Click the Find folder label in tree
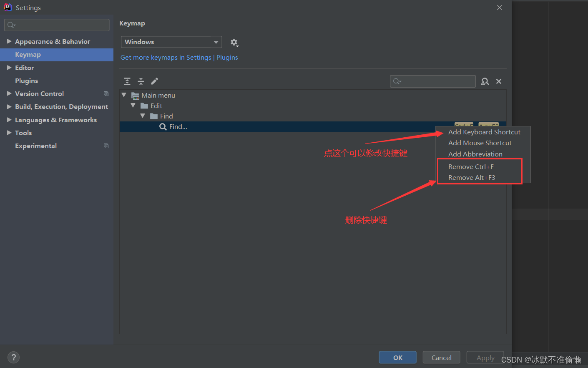The height and width of the screenshot is (368, 588). 166,116
